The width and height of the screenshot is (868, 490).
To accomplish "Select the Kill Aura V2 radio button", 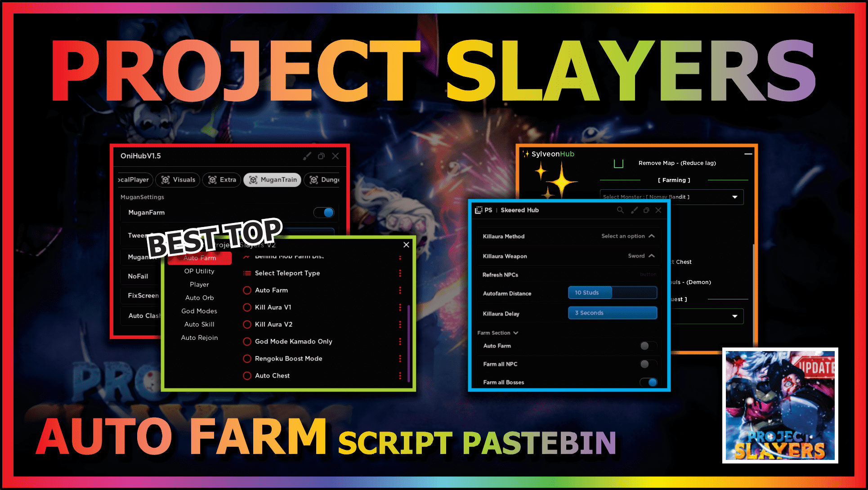I will pyautogui.click(x=246, y=325).
